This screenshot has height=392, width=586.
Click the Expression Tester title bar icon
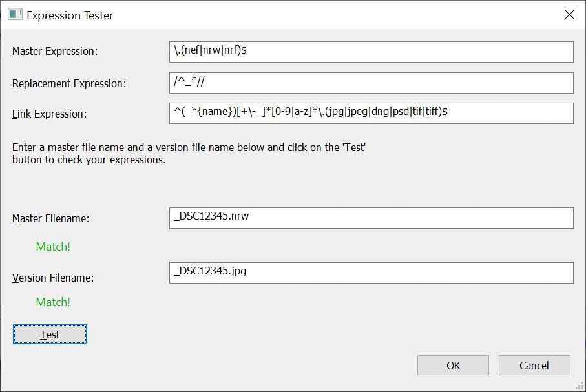coord(16,15)
